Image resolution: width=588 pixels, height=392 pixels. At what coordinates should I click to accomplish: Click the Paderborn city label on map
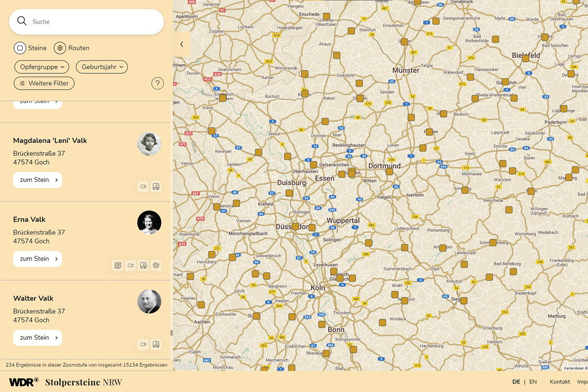click(555, 122)
